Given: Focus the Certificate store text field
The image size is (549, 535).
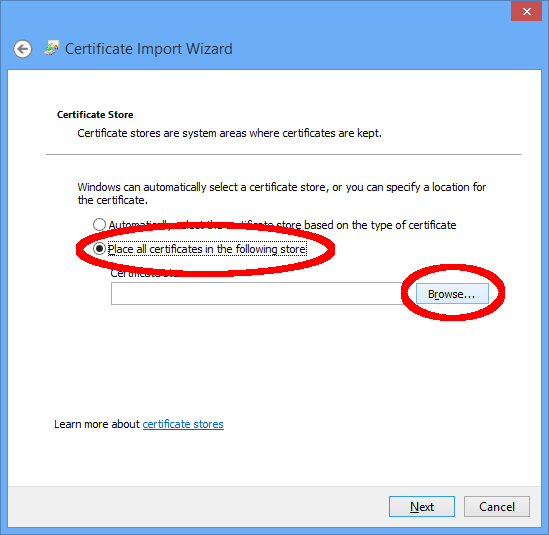Looking at the screenshot, I should [x=257, y=293].
